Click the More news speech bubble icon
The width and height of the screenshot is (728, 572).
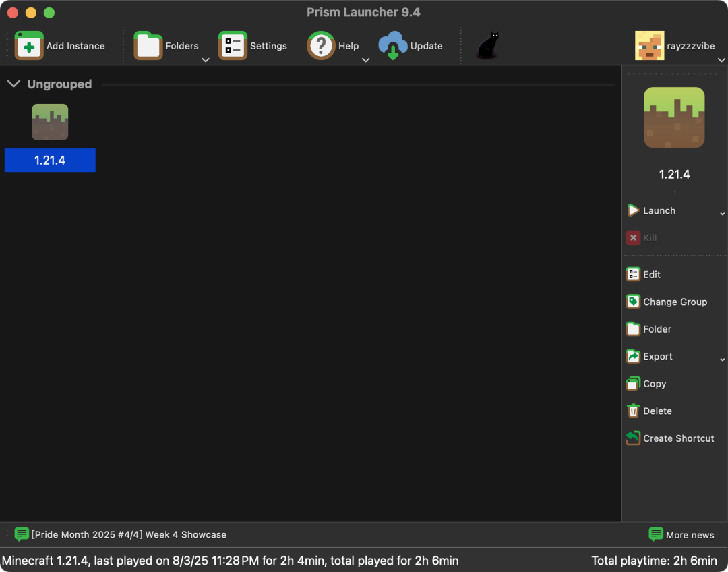(656, 534)
